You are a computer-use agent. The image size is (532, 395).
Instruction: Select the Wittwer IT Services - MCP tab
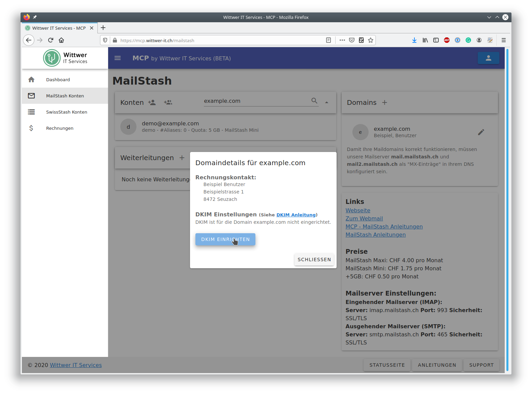(59, 28)
